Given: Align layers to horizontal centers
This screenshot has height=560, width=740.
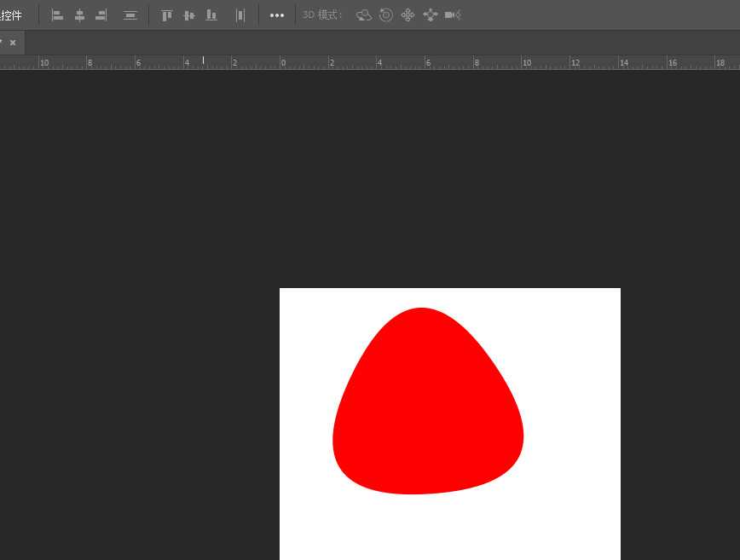Looking at the screenshot, I should (79, 15).
